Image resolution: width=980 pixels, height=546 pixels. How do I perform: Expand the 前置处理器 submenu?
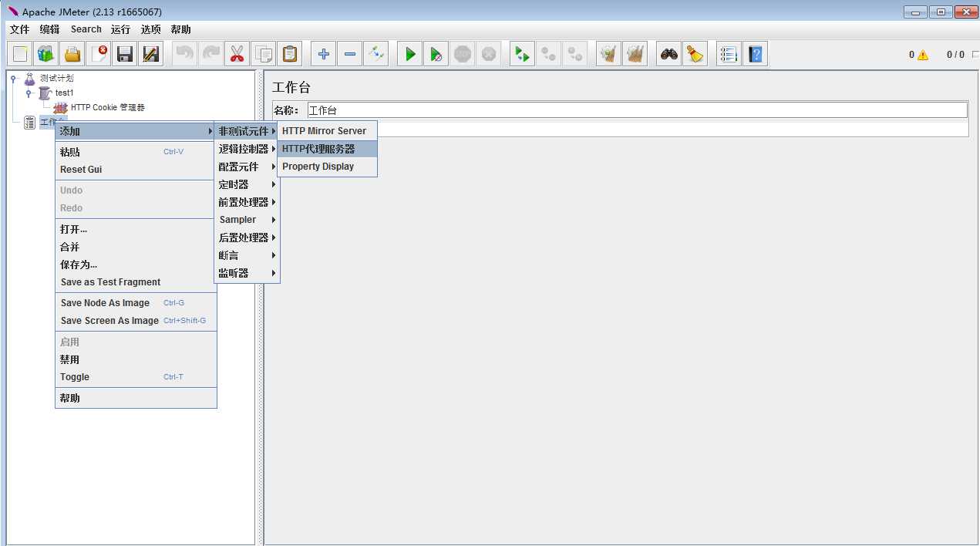247,202
